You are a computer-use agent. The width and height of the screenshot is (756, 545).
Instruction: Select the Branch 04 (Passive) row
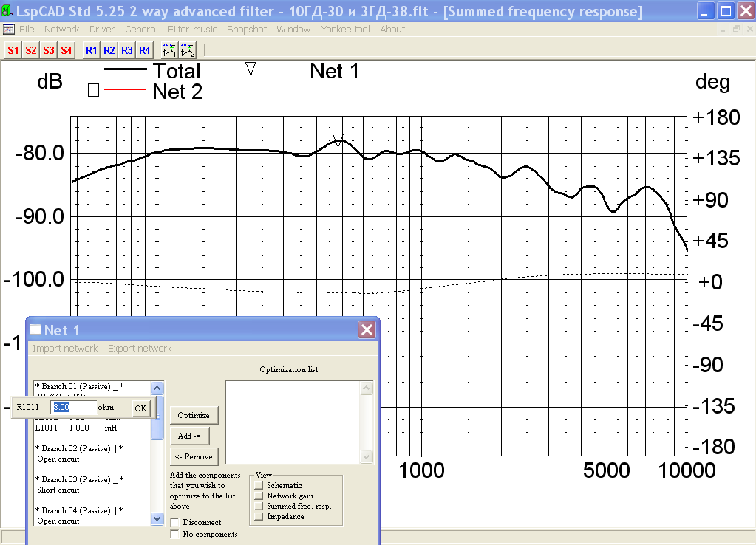[80, 511]
